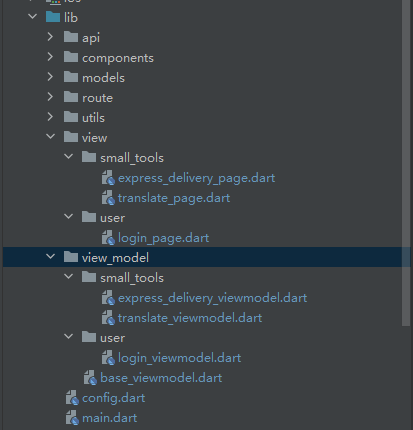Open express_delivery_page.dart file
This screenshot has width=413, height=430.
[x=197, y=178]
